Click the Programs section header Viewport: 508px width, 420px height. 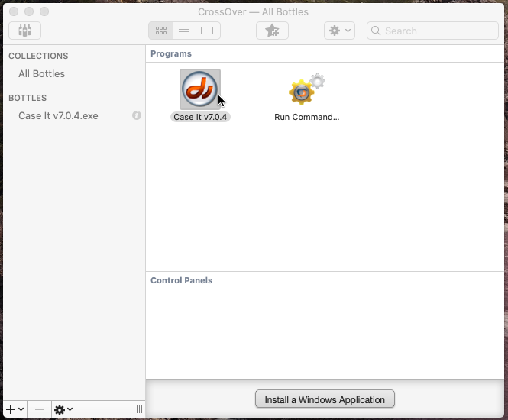(171, 53)
